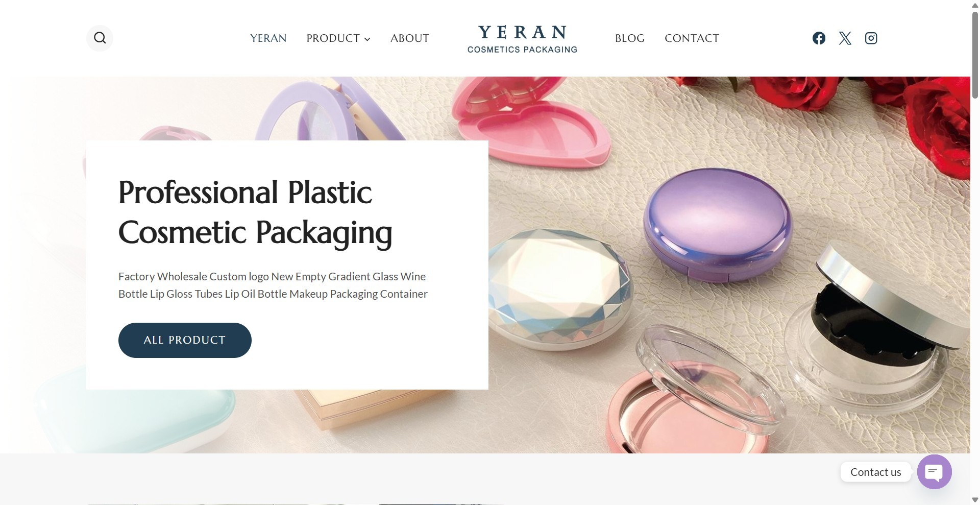
Task: Click the YERAN Cosmetics Packaging logo
Action: point(522,39)
